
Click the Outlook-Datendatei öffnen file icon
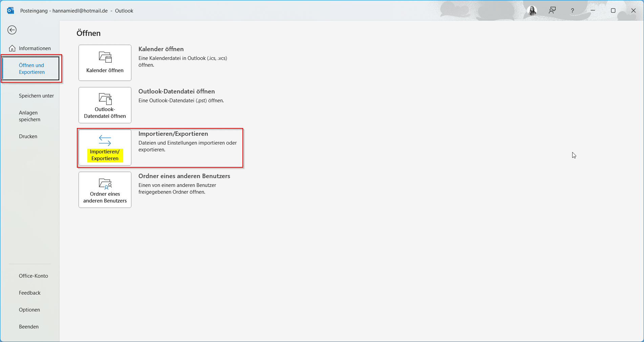pyautogui.click(x=105, y=99)
